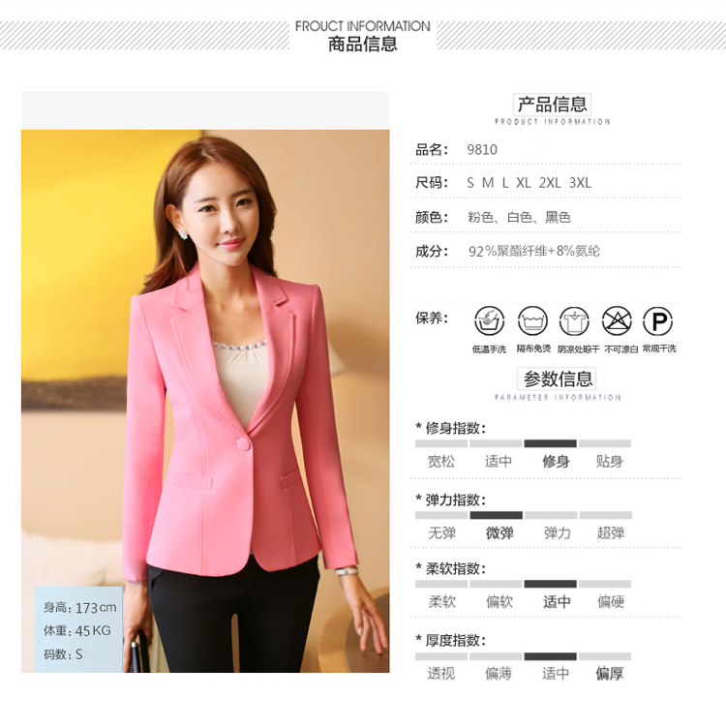726x728 pixels.
Task: Click the 宽松 label under fit index
Action: [x=441, y=462]
